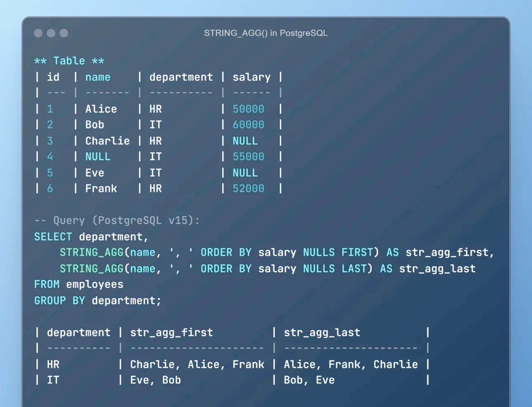Click the leftmost window control dot

pos(38,33)
